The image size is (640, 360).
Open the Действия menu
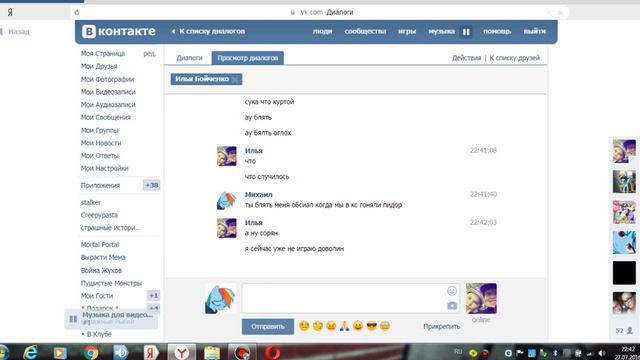point(467,58)
